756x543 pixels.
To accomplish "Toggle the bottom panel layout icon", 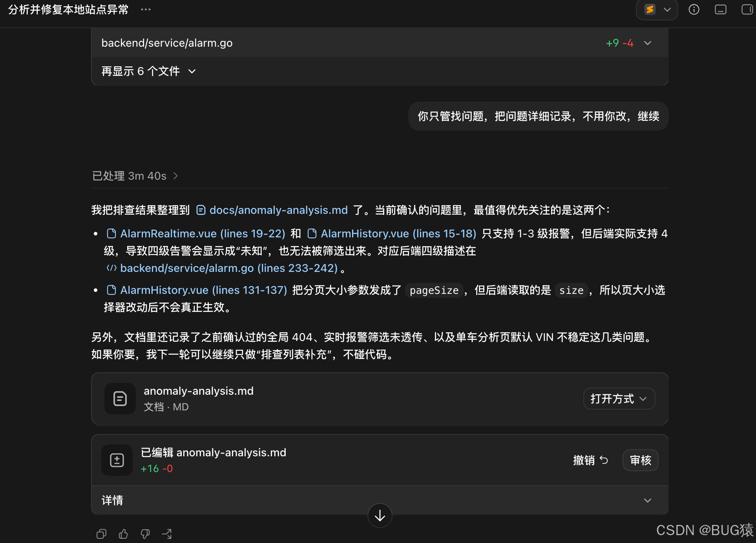I will [721, 9].
